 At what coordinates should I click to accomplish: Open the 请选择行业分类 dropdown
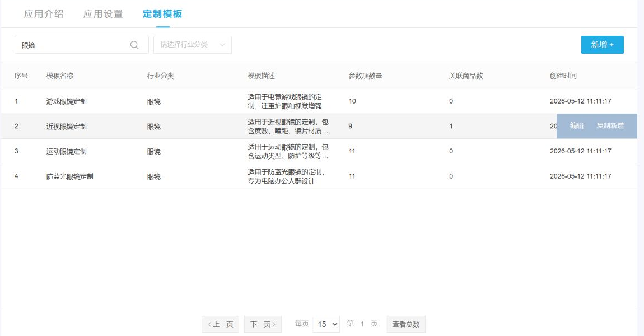193,45
